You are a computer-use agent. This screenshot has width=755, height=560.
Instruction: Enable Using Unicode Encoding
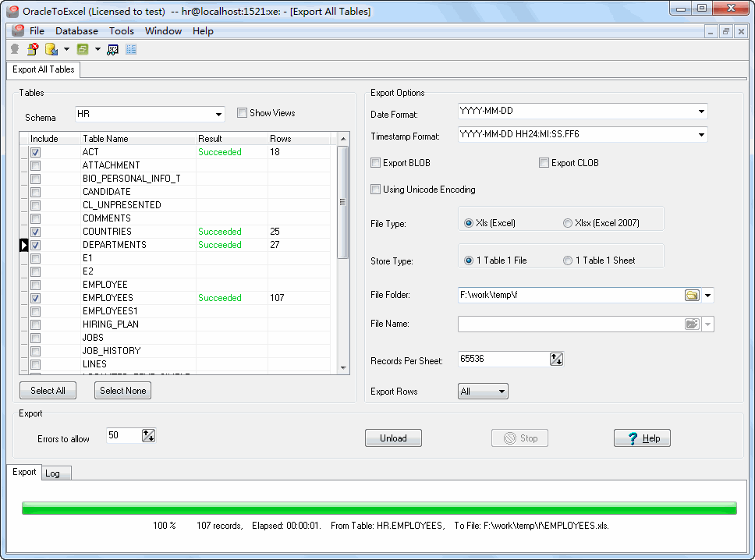click(x=376, y=190)
